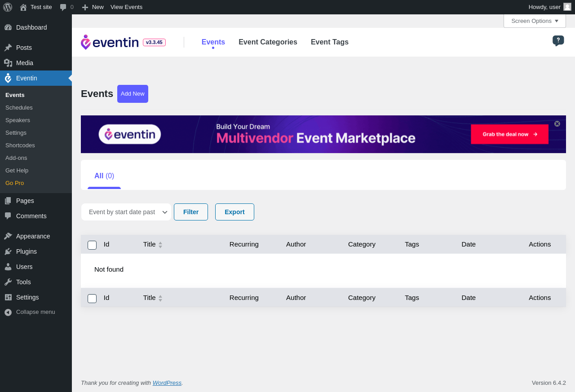Select the All (0) filter tab
575x392 pixels.
click(x=104, y=176)
